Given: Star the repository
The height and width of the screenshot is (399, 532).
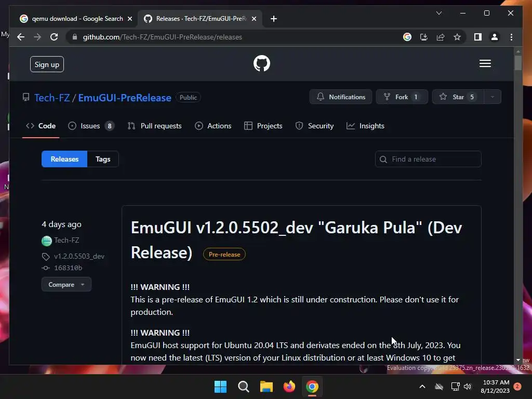Looking at the screenshot, I should point(458,97).
